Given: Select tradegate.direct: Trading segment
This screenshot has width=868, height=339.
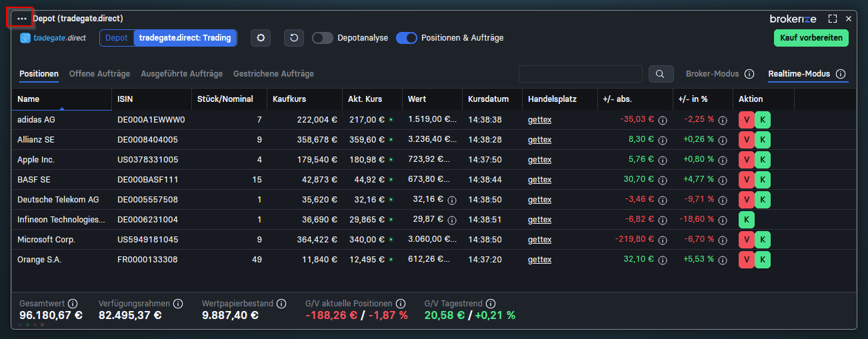Looking at the screenshot, I should point(185,38).
